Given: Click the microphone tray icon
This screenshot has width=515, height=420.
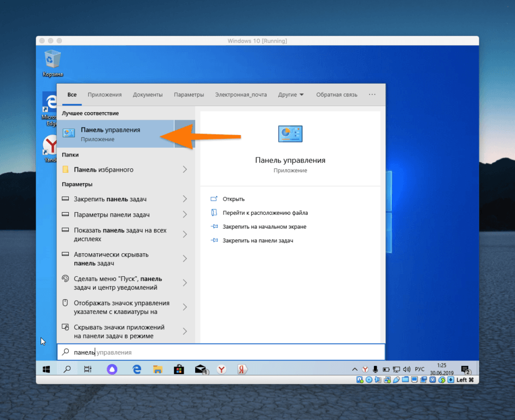Looking at the screenshot, I should (376, 369).
